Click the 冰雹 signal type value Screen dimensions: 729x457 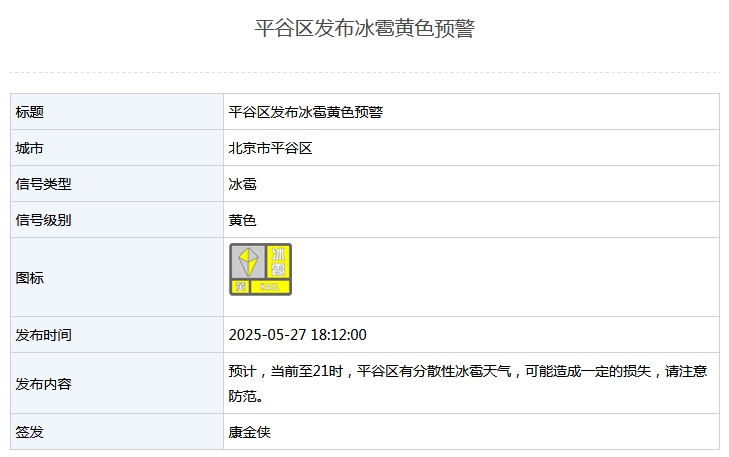pyautogui.click(x=242, y=184)
